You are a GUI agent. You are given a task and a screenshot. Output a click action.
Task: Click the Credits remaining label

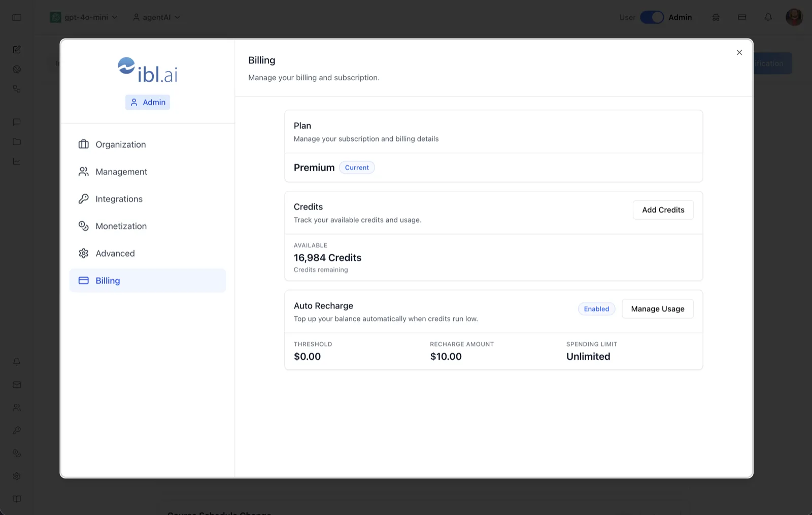point(321,270)
